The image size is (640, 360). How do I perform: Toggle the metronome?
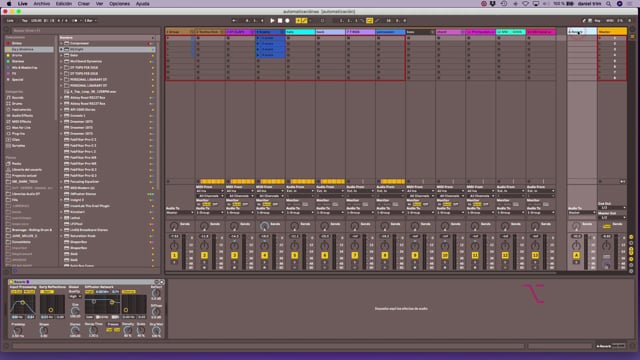point(75,20)
